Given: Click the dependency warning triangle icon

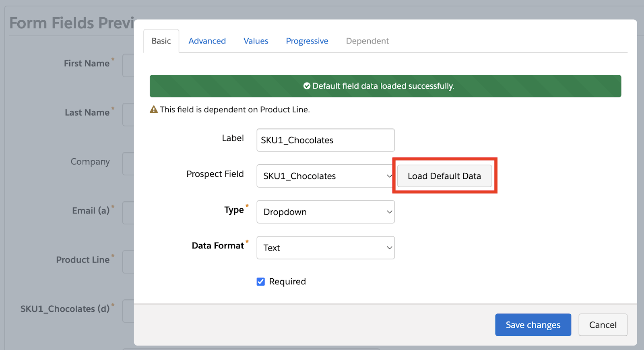Looking at the screenshot, I should pyautogui.click(x=154, y=109).
